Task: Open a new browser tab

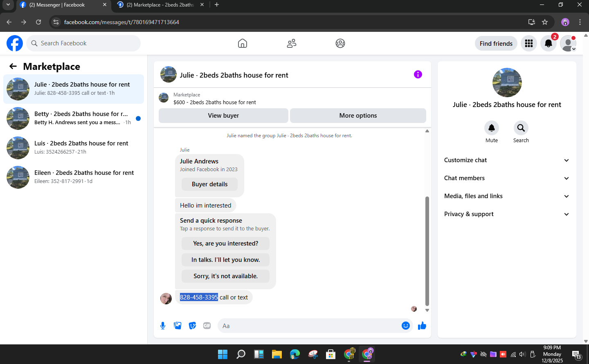Action: (x=217, y=5)
